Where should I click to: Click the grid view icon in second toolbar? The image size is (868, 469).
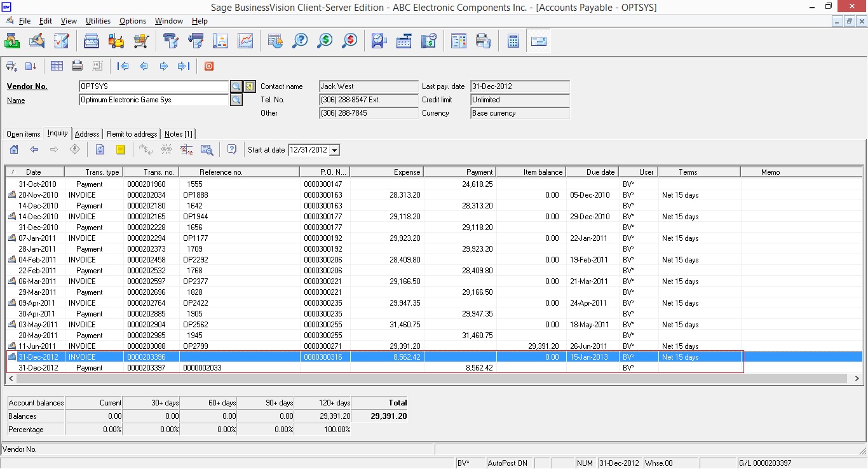[57, 66]
